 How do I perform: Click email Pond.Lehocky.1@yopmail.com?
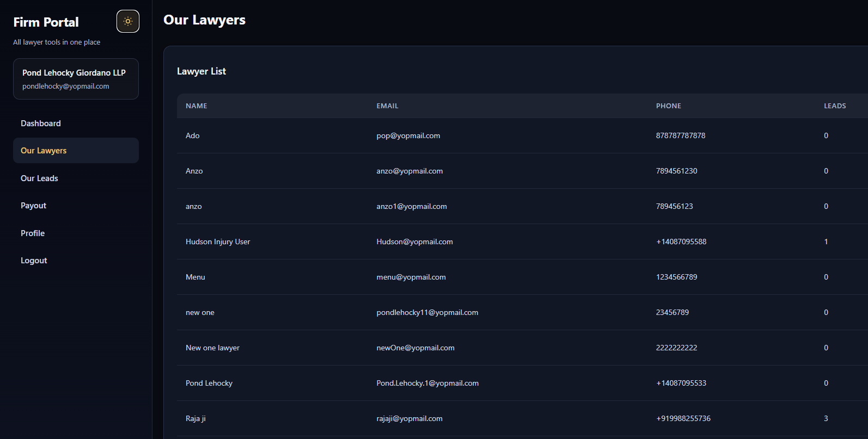[427, 384]
